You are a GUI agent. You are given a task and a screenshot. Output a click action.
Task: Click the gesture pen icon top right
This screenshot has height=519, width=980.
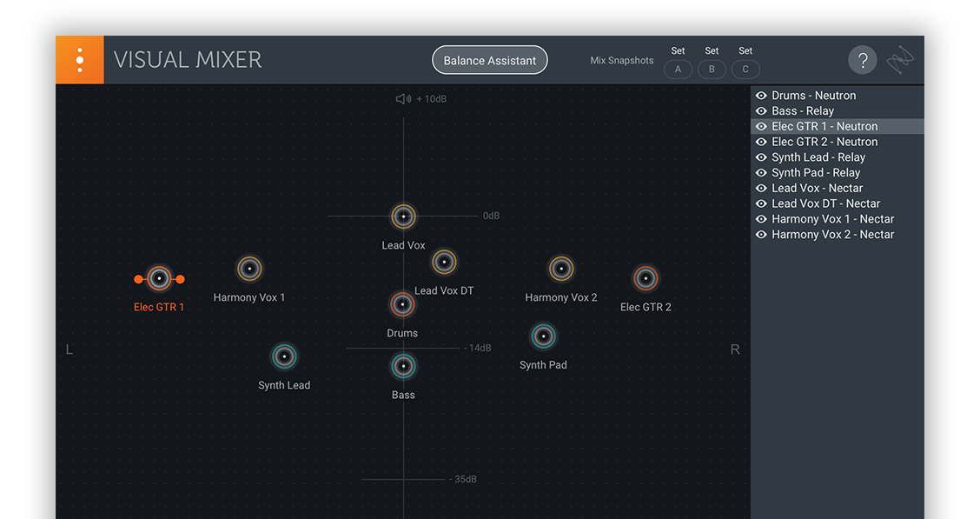tap(900, 59)
